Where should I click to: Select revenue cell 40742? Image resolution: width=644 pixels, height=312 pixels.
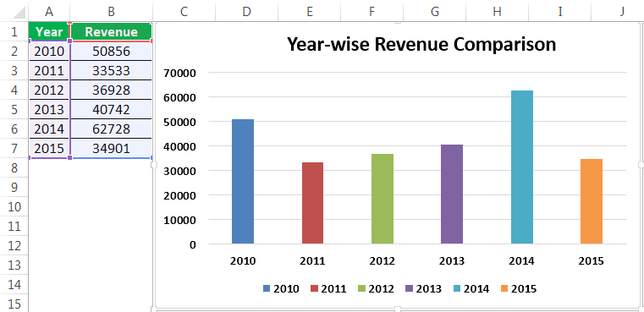112,110
